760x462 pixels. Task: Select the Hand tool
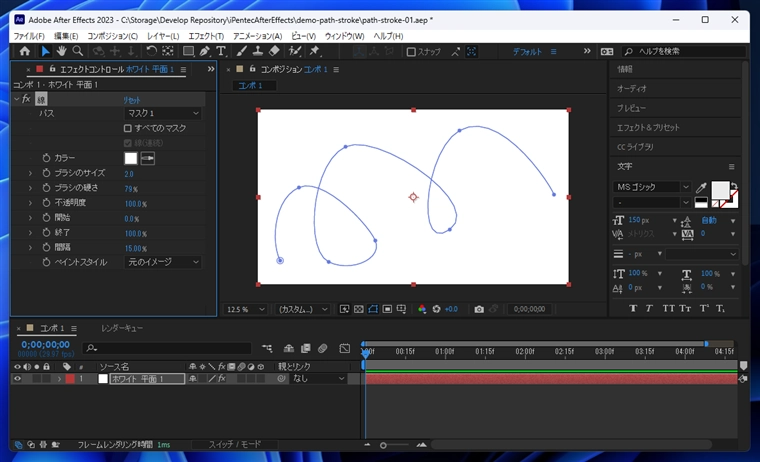61,51
